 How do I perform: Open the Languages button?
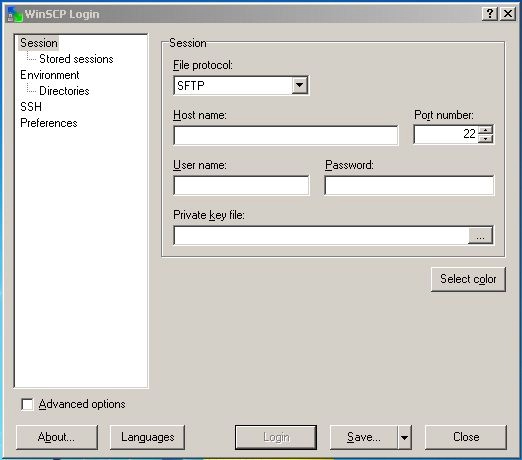[147, 437]
